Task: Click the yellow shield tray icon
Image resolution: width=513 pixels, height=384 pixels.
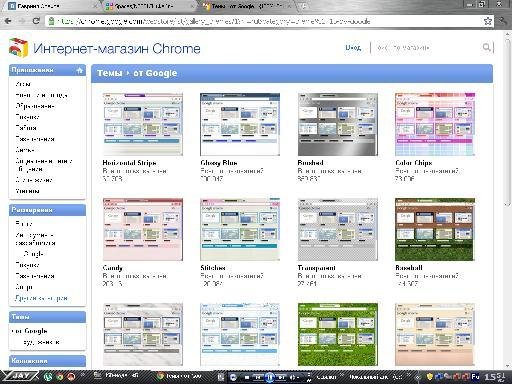Action: pos(430,377)
